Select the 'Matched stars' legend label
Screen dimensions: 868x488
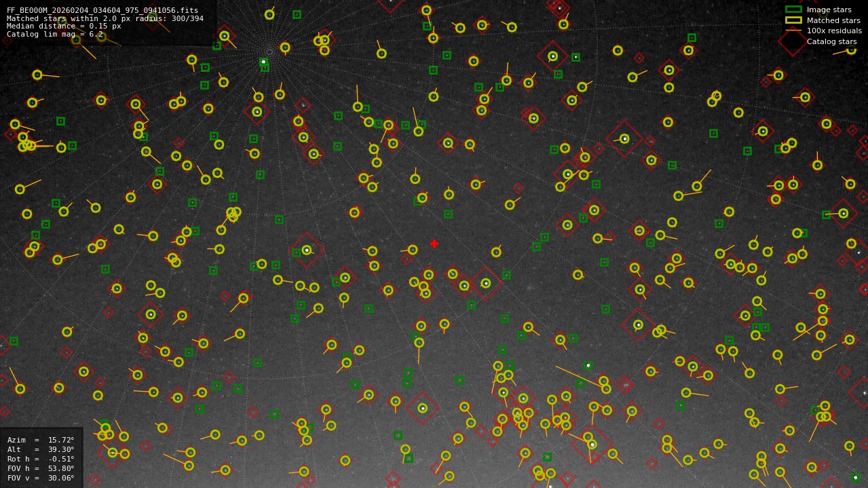833,20
